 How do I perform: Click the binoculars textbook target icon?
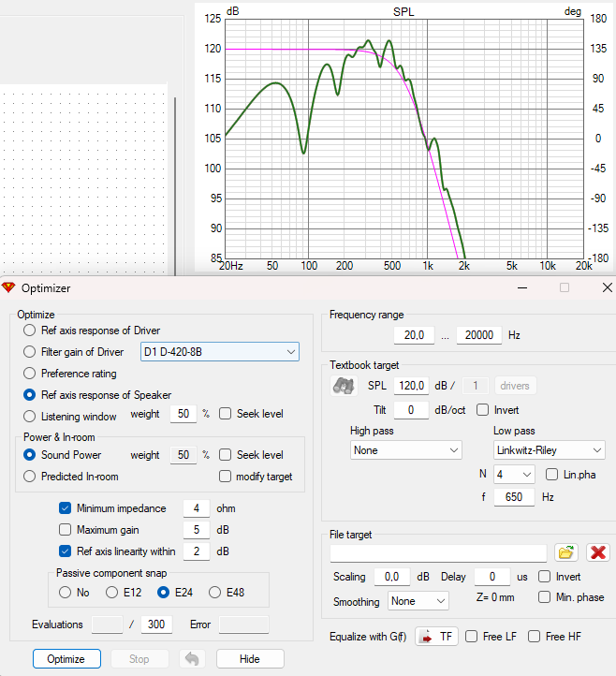coord(344,386)
